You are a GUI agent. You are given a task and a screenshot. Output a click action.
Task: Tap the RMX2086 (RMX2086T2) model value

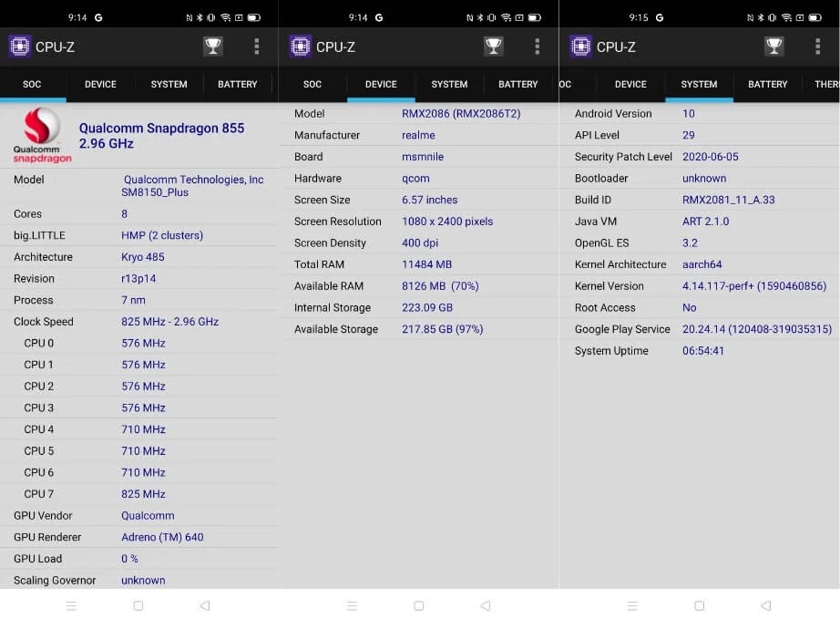coord(461,114)
